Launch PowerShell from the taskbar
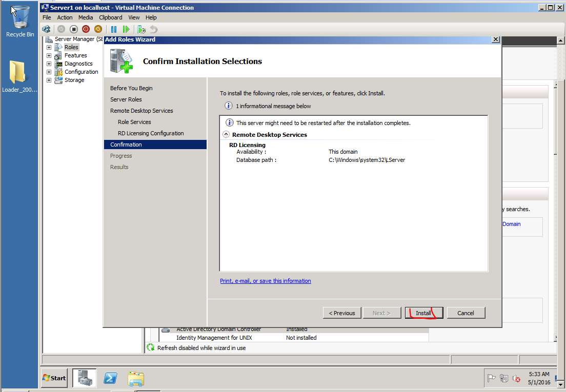 tap(110, 378)
